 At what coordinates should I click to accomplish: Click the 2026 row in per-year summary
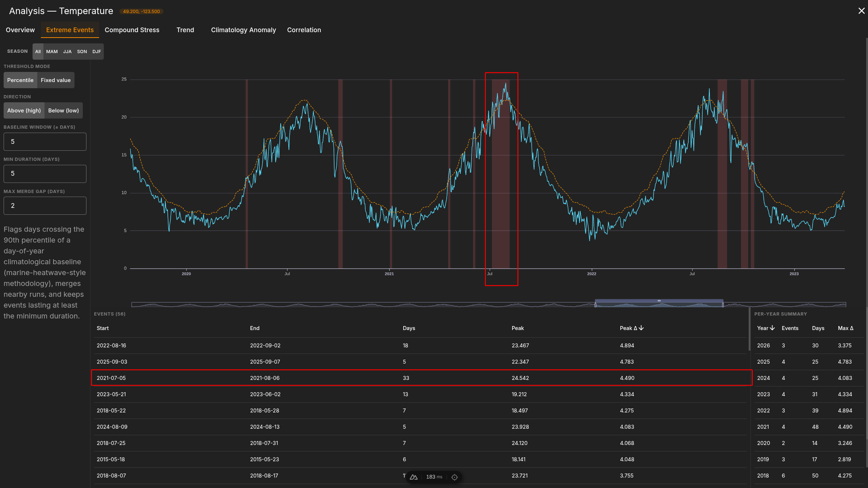[809, 346]
